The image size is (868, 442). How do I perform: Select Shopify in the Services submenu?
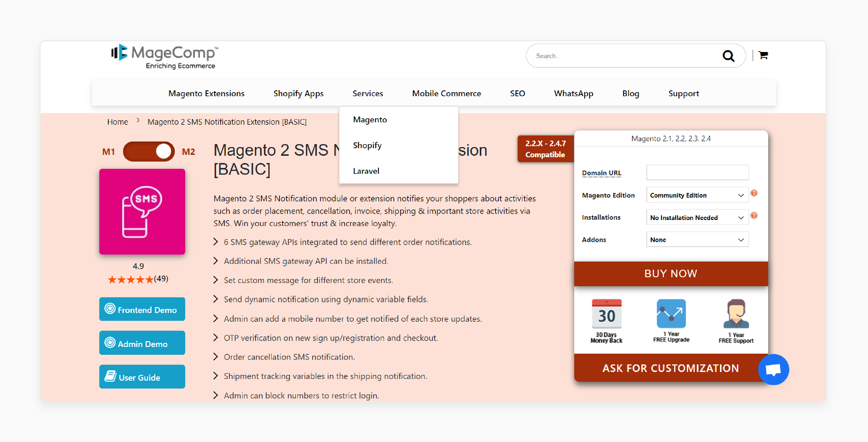pyautogui.click(x=399, y=145)
